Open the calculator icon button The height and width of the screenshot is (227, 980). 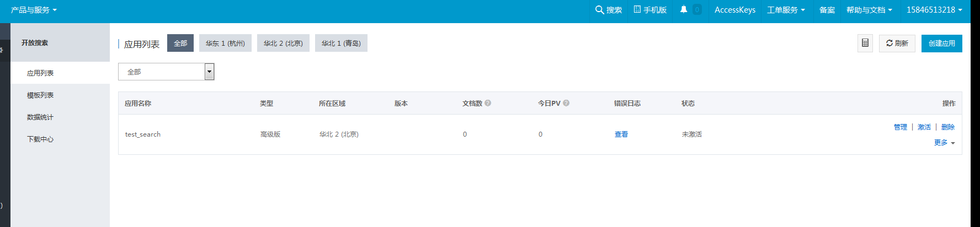tap(865, 43)
